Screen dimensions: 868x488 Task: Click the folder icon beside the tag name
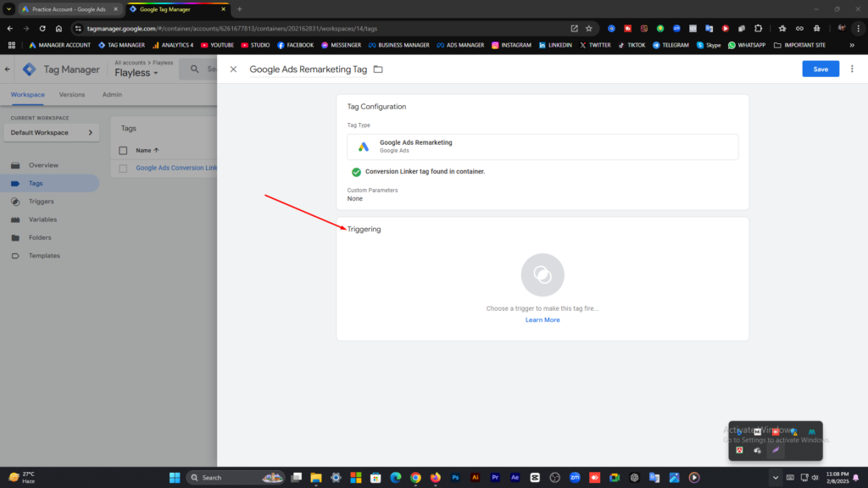[x=378, y=69]
